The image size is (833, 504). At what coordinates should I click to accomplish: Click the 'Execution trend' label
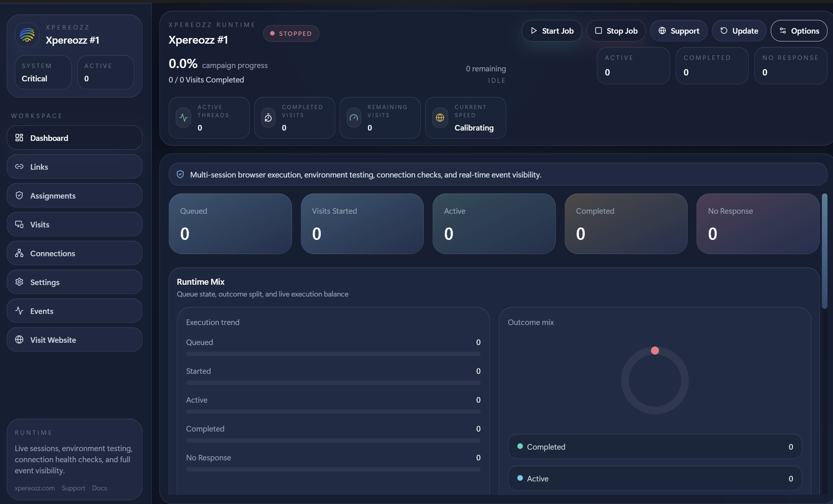213,322
